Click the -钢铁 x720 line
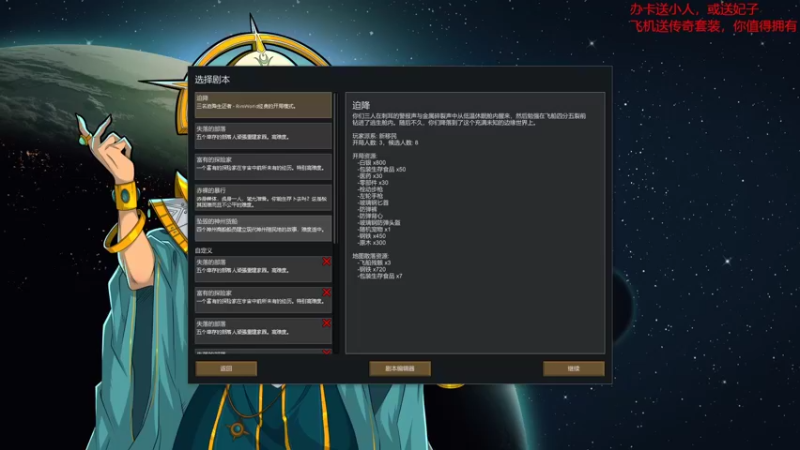This screenshot has width=800, height=450. click(x=371, y=269)
